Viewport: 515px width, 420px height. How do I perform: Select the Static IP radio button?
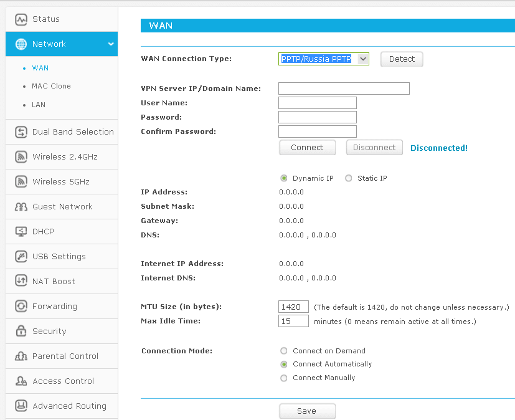pos(349,178)
